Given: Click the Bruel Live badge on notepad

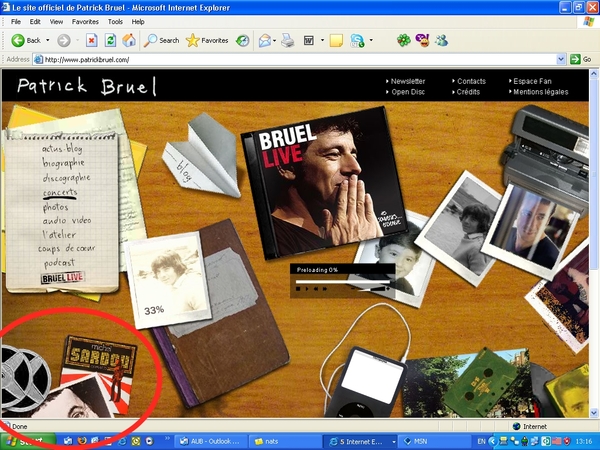Looking at the screenshot, I should click(63, 277).
